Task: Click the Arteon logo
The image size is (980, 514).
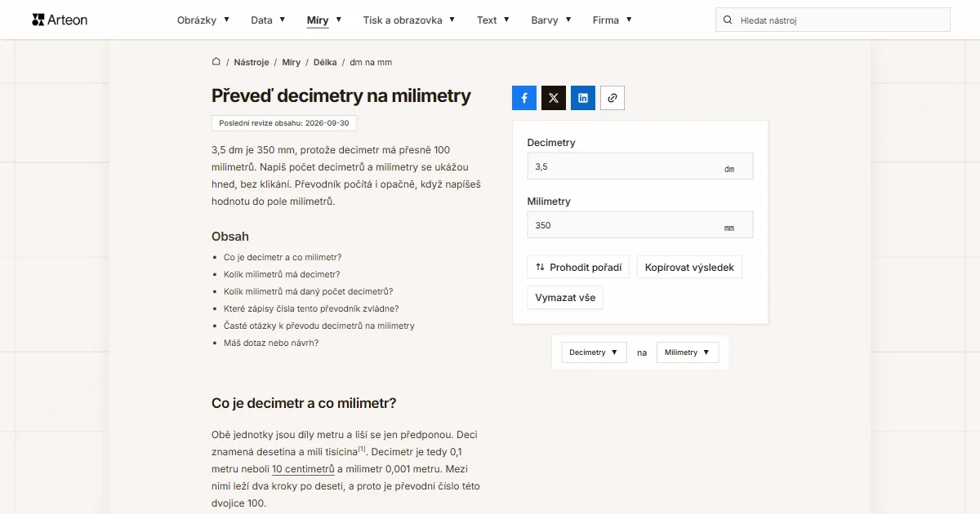Action: 60,20
